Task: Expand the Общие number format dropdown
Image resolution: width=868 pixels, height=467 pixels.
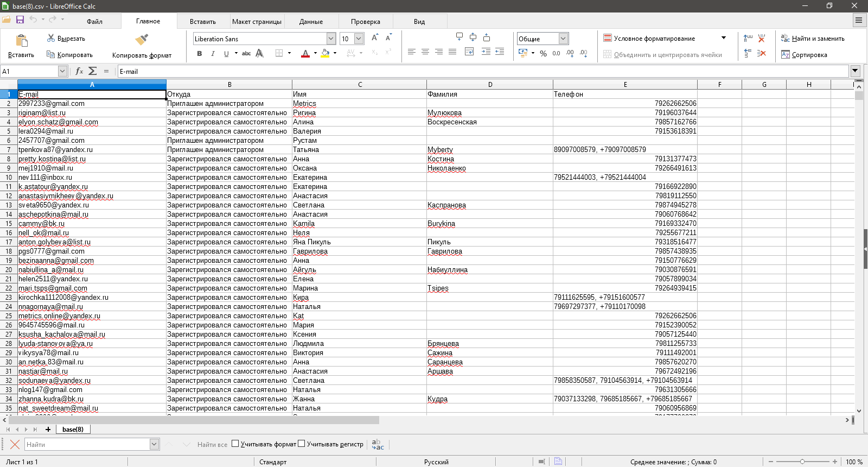Action: [x=563, y=39]
